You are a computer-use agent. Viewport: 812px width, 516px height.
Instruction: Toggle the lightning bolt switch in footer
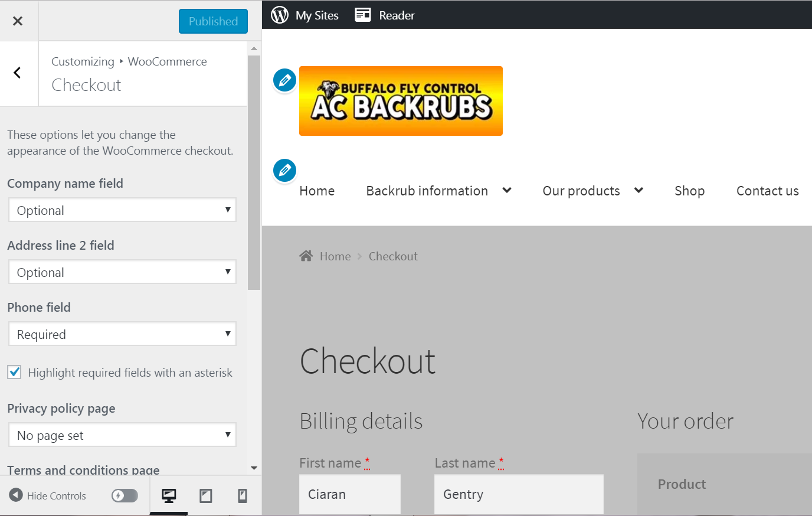coord(125,496)
